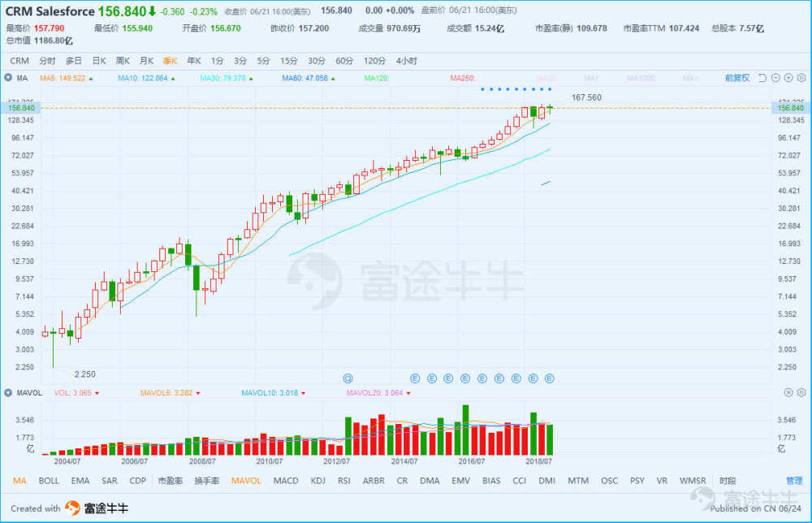
Task: Show the MTM indicator
Action: (578, 481)
